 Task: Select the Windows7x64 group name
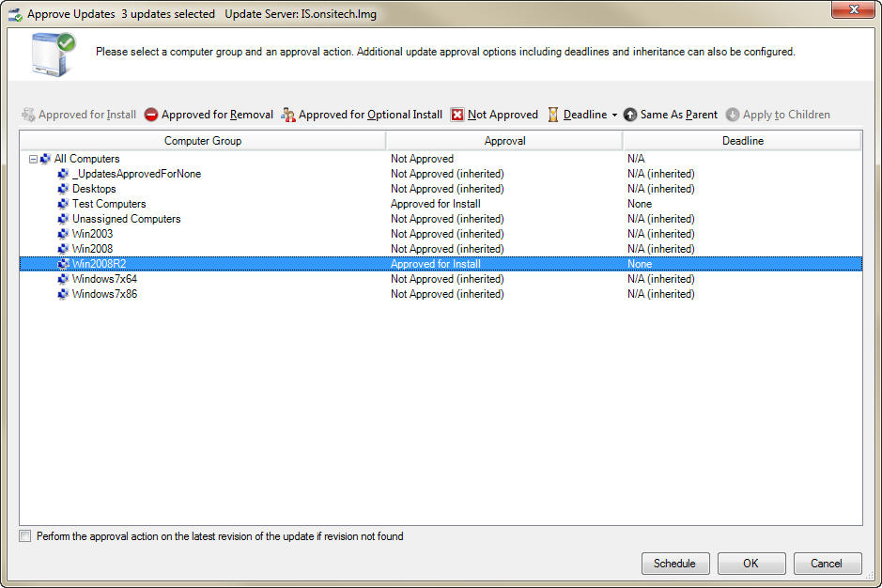click(x=104, y=279)
